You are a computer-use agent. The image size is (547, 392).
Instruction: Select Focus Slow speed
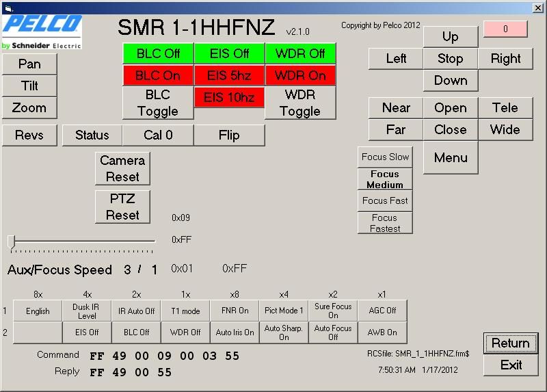click(x=385, y=157)
